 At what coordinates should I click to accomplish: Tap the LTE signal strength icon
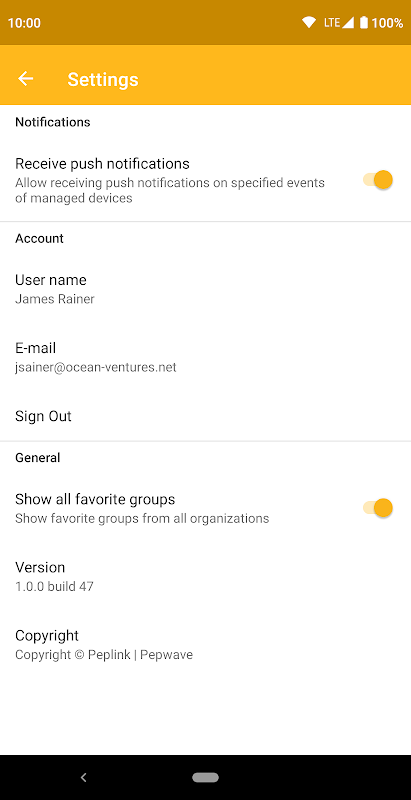click(339, 22)
